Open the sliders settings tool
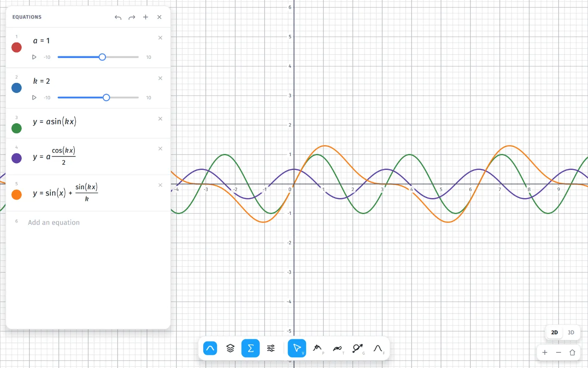The image size is (588, 368). (271, 348)
